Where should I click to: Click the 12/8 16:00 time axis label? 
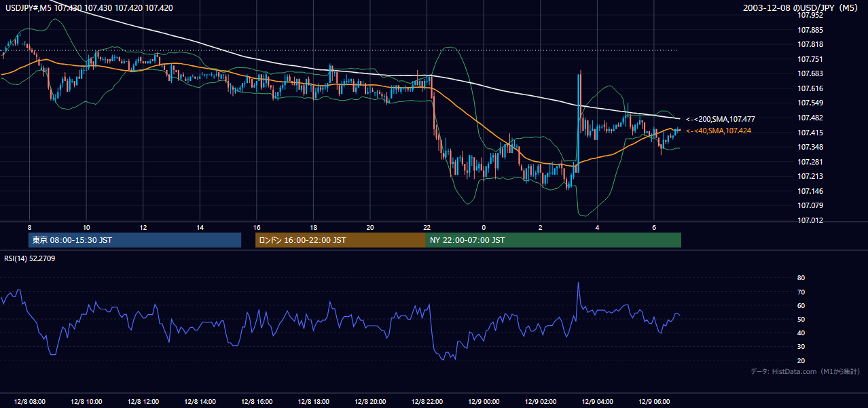257,402
